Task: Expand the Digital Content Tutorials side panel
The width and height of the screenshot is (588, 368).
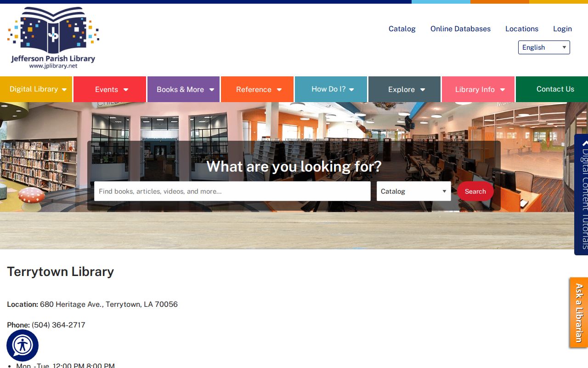Action: pos(582,195)
